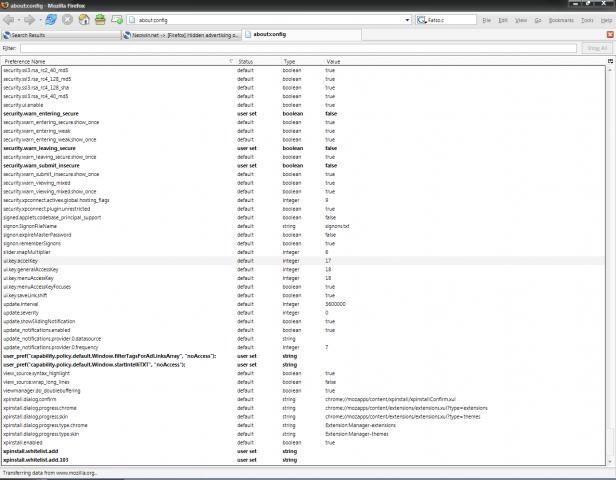Open the Go menu
Image resolution: width=616 pixels, height=480 pixels.
pos(538,20)
